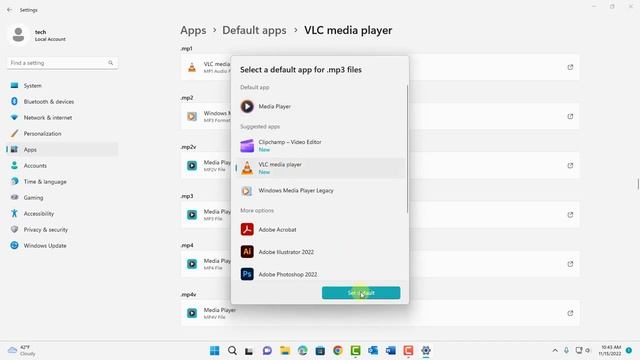640x360 pixels.
Task: Select VLC media player in the list
Action: (x=320, y=168)
